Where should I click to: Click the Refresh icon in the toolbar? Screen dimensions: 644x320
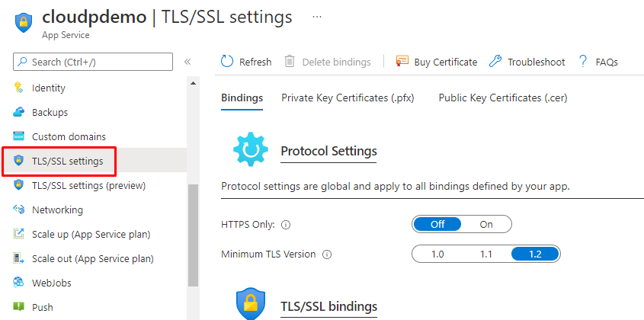(x=228, y=62)
